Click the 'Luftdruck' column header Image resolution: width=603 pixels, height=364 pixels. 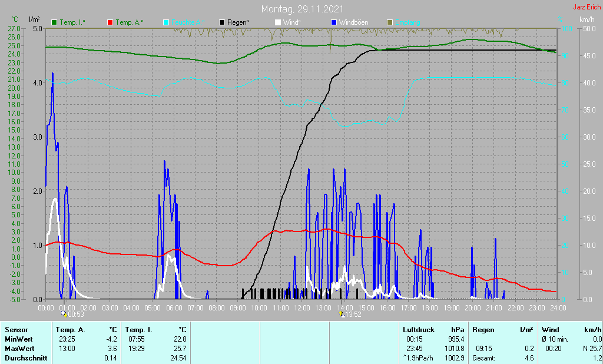[419, 330]
